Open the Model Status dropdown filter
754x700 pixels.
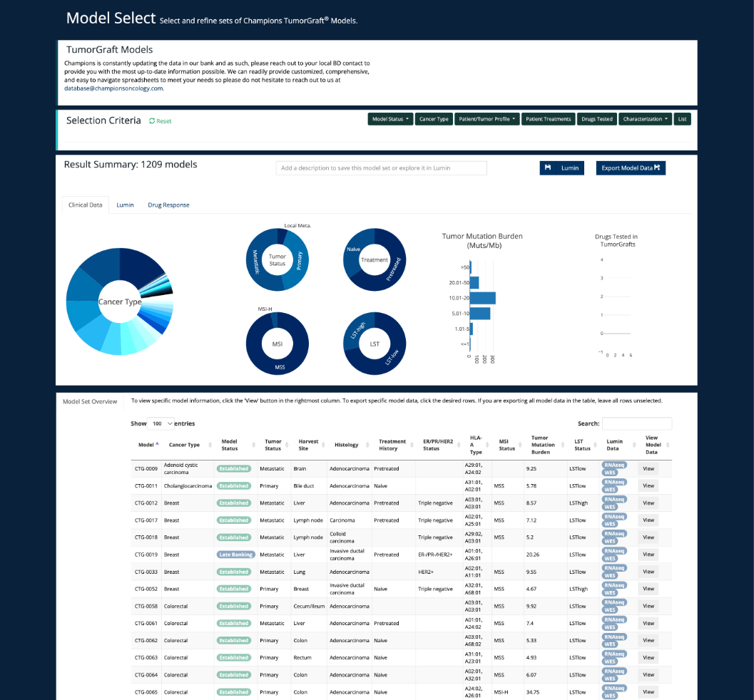point(390,119)
